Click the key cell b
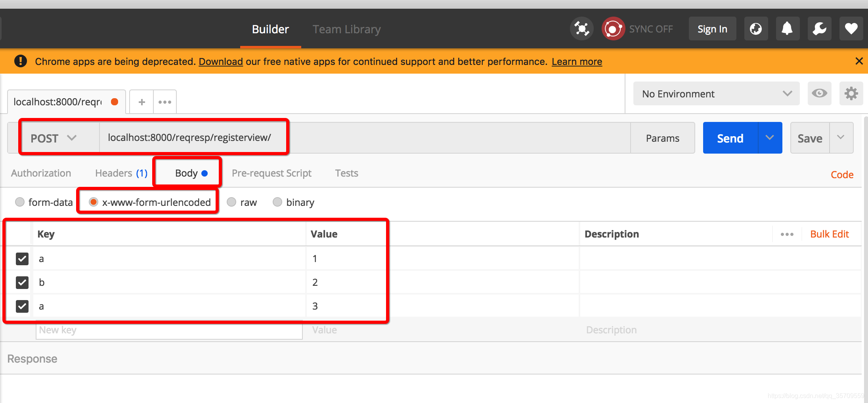Image resolution: width=868 pixels, height=403 pixels. point(169,283)
